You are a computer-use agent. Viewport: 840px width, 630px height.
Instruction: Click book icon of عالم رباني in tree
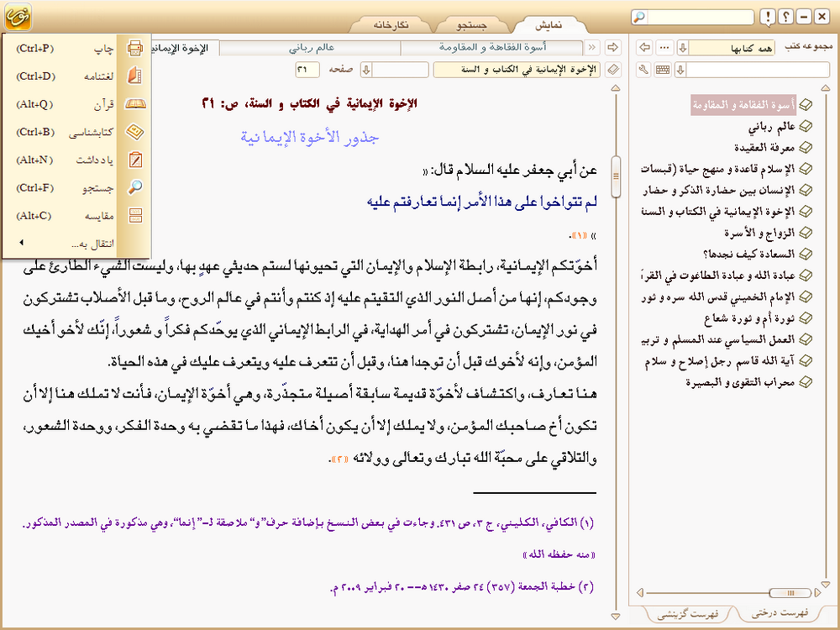(x=806, y=127)
